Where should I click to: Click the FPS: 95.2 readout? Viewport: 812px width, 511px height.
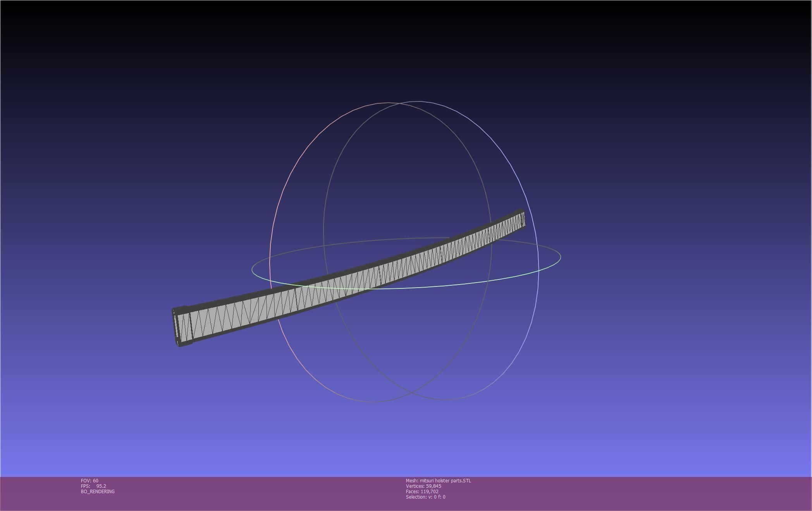click(93, 486)
